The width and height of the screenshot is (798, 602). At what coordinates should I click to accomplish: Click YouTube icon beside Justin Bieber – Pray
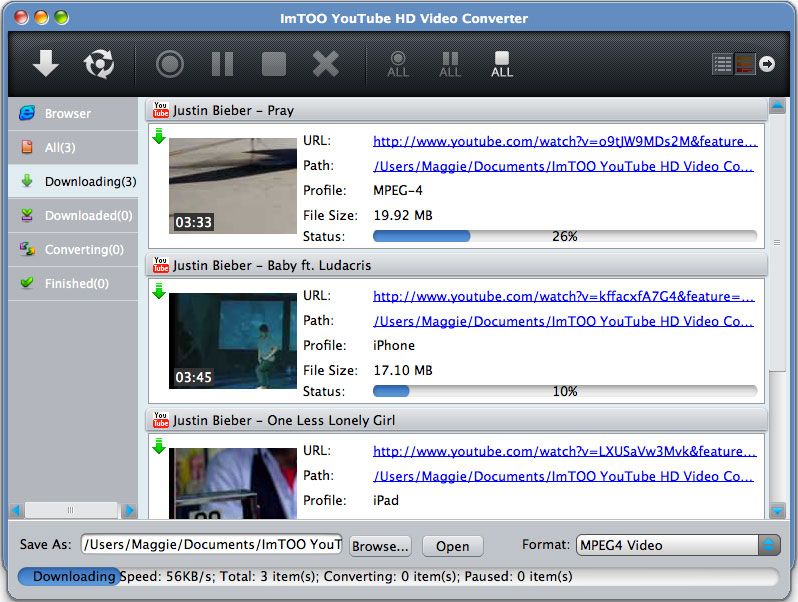click(161, 110)
